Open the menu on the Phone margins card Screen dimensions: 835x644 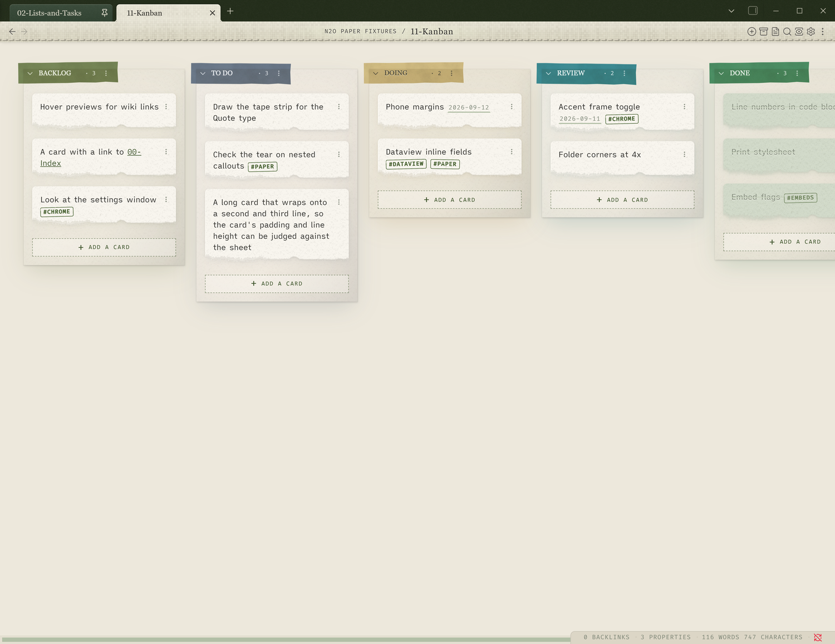pyautogui.click(x=512, y=106)
